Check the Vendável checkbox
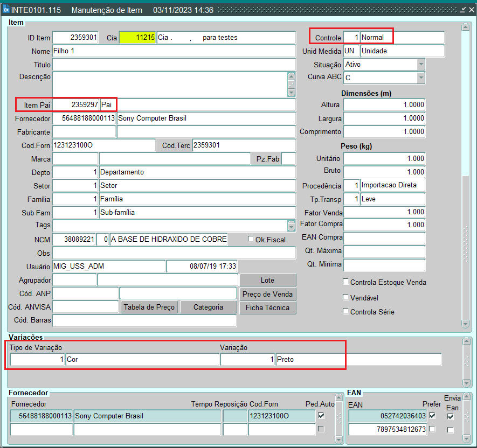The height and width of the screenshot is (448, 477). coord(345,297)
